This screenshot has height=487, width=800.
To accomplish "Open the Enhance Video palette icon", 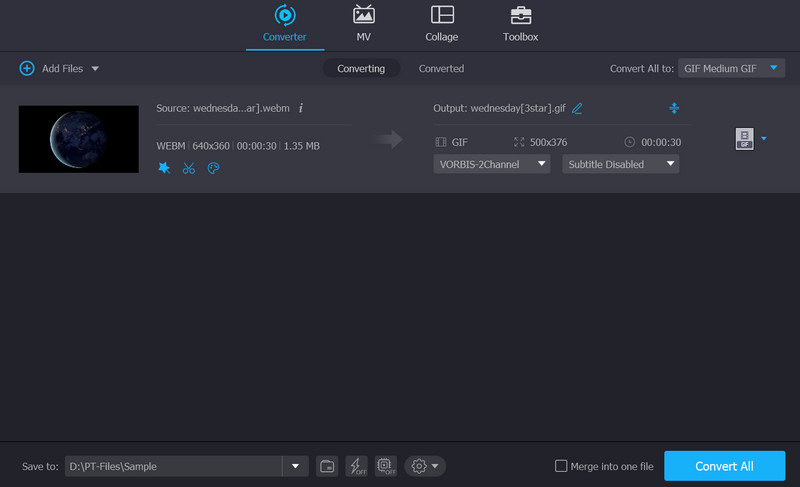I will tap(213, 168).
